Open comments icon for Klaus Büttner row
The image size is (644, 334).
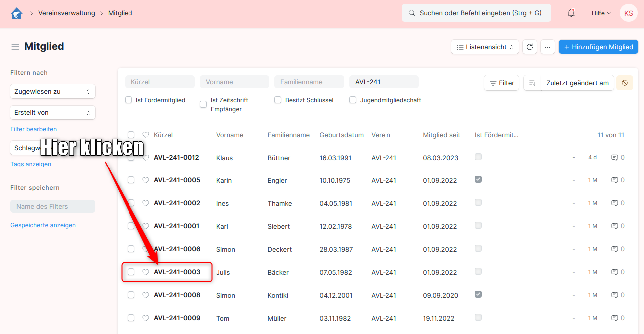click(x=615, y=158)
